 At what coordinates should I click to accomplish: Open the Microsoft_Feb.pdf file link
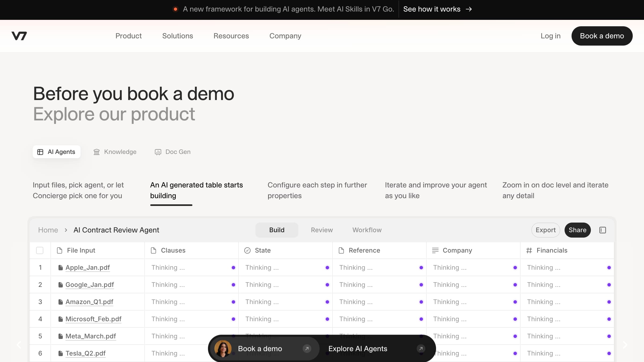pyautogui.click(x=93, y=319)
